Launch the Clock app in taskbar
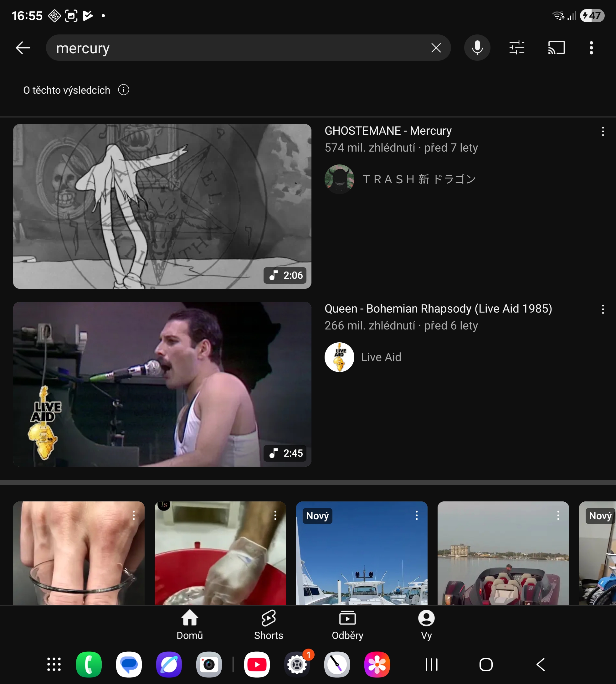616x684 pixels. [337, 664]
